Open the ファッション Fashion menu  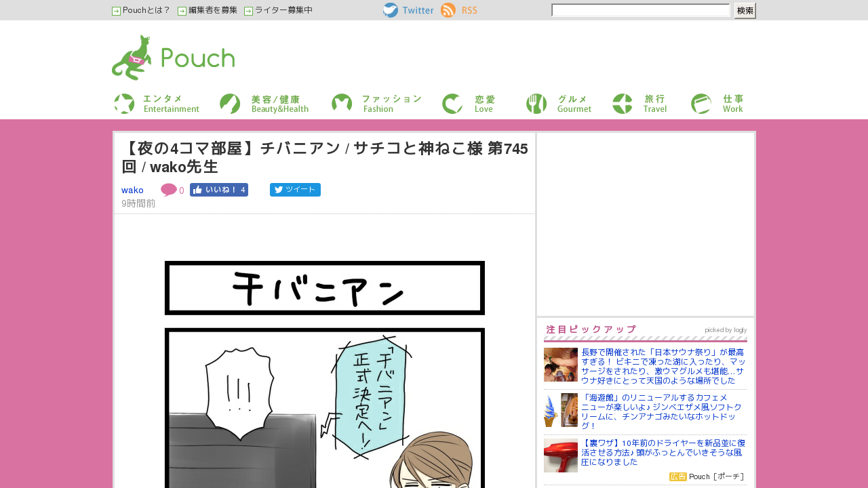tap(377, 104)
